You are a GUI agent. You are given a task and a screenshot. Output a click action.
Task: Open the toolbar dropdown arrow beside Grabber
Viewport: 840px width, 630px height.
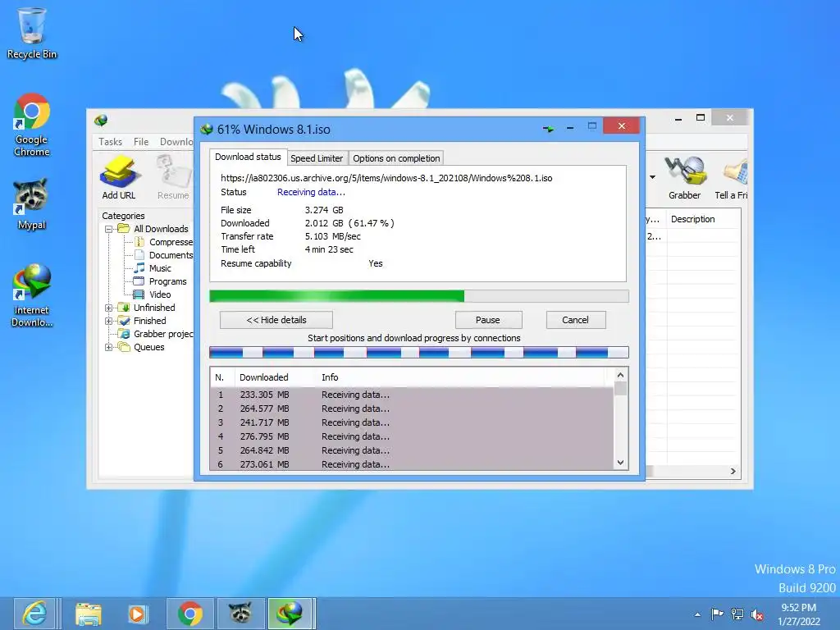coord(652,177)
